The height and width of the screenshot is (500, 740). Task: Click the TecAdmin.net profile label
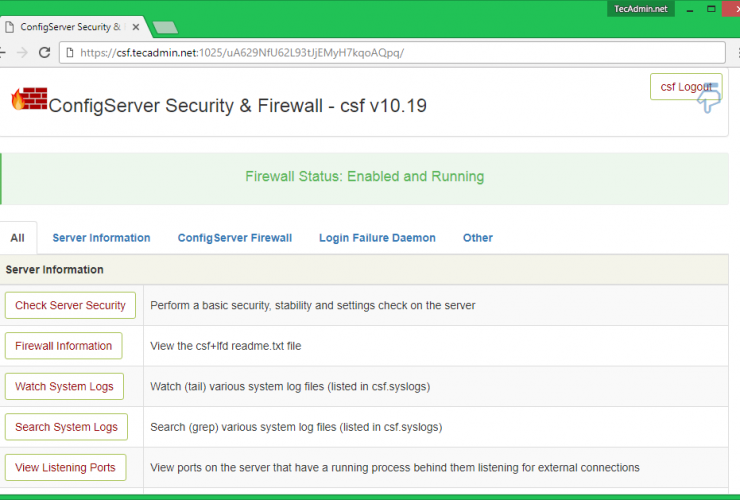click(642, 8)
